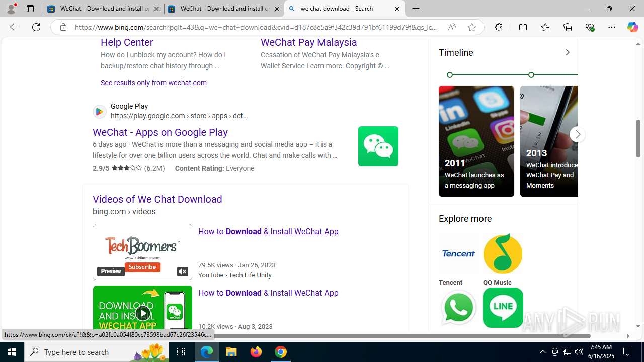
Task: Open the Split screen icon
Action: [523, 27]
